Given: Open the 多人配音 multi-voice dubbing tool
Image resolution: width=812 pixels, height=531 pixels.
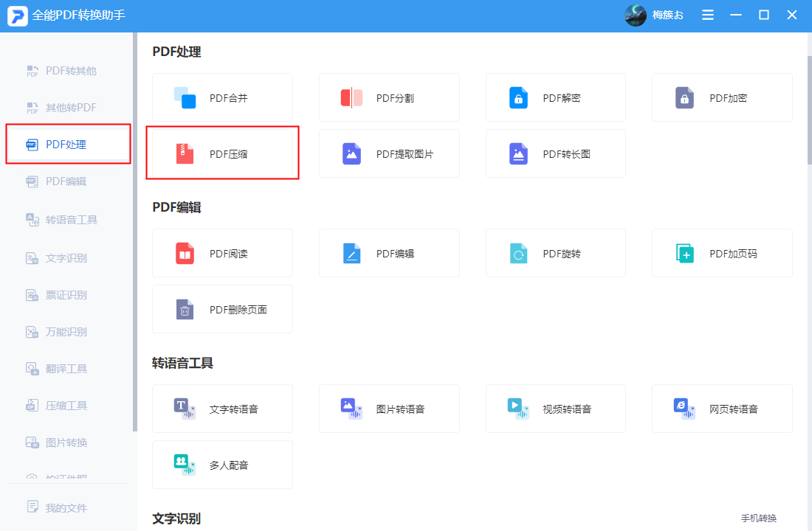Looking at the screenshot, I should [x=222, y=465].
